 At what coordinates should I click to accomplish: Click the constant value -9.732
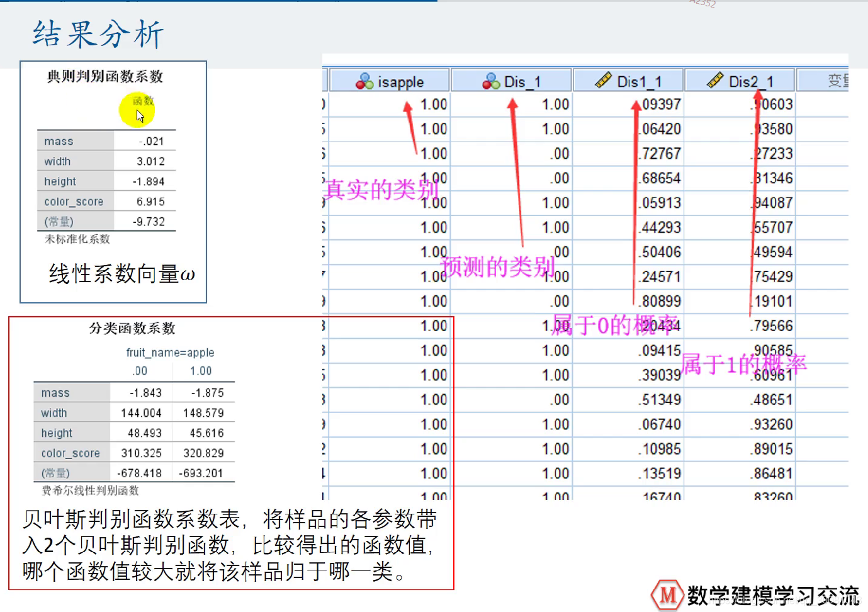pos(149,222)
